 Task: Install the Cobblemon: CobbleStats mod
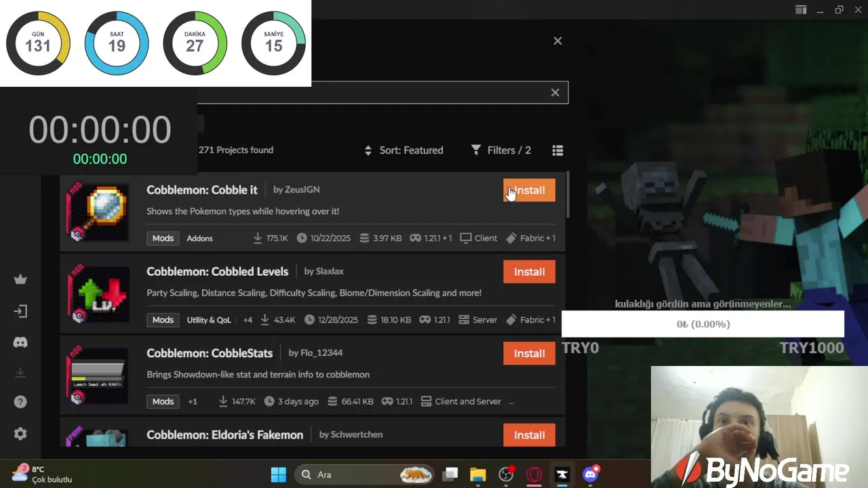click(x=529, y=353)
